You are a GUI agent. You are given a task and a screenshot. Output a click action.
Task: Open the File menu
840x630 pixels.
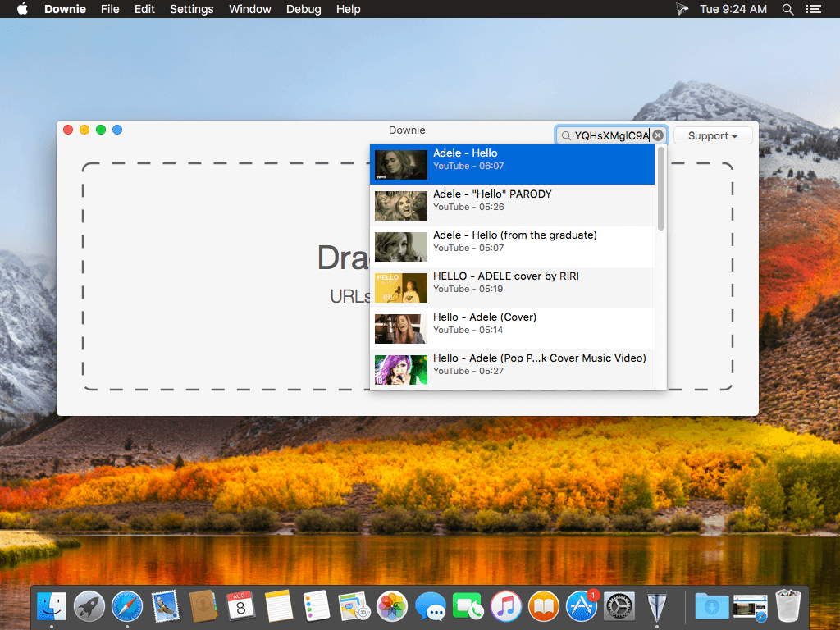(x=110, y=9)
